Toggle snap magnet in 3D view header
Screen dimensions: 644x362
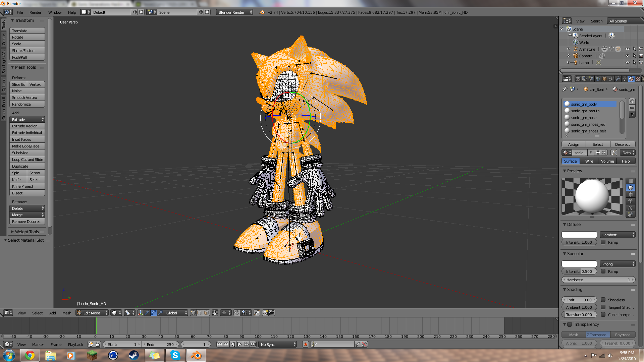(x=237, y=313)
